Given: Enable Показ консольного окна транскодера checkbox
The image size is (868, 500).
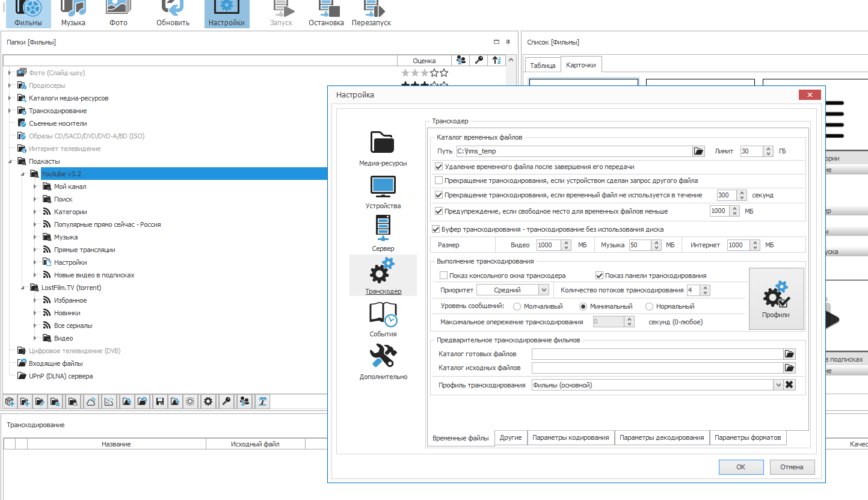Looking at the screenshot, I should 444,276.
